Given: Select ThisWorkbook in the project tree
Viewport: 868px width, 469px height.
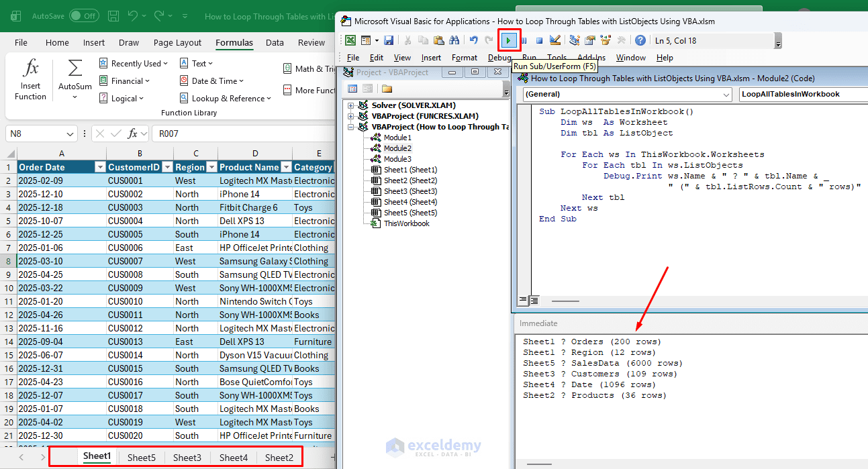Looking at the screenshot, I should tap(407, 223).
